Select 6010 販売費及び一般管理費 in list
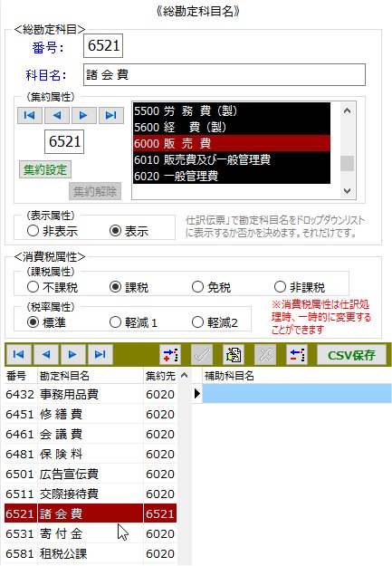Image resolution: width=392 pixels, height=566 pixels. [x=232, y=159]
